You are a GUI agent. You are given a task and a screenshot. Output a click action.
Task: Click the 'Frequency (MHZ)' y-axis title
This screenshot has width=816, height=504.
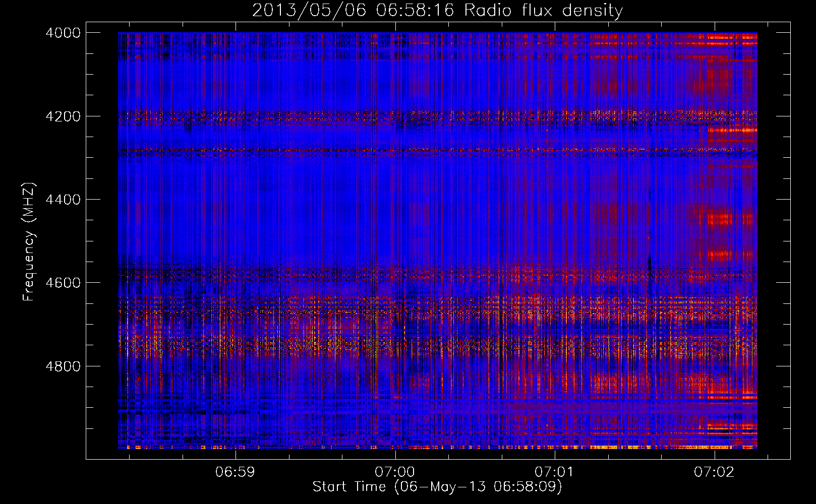[x=30, y=242]
